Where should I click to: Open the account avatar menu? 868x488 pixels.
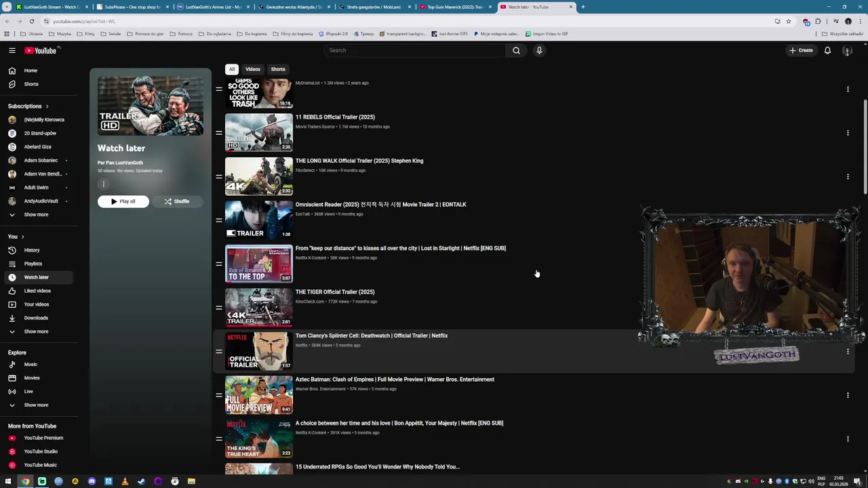pyautogui.click(x=847, y=50)
